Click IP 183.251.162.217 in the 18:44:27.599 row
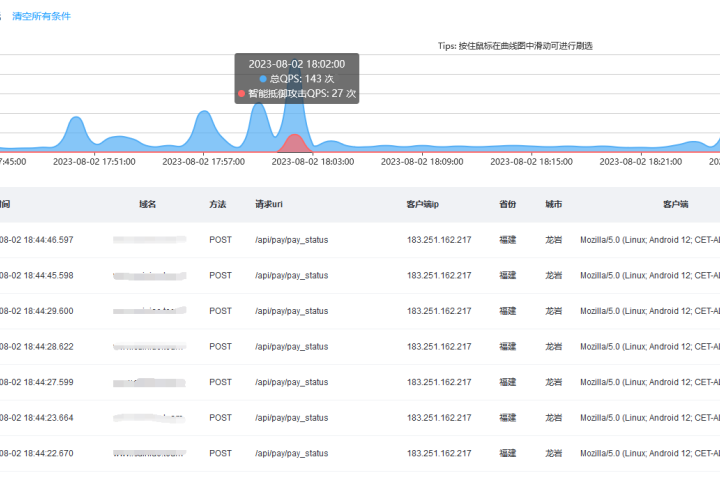The image size is (720, 480). click(439, 382)
